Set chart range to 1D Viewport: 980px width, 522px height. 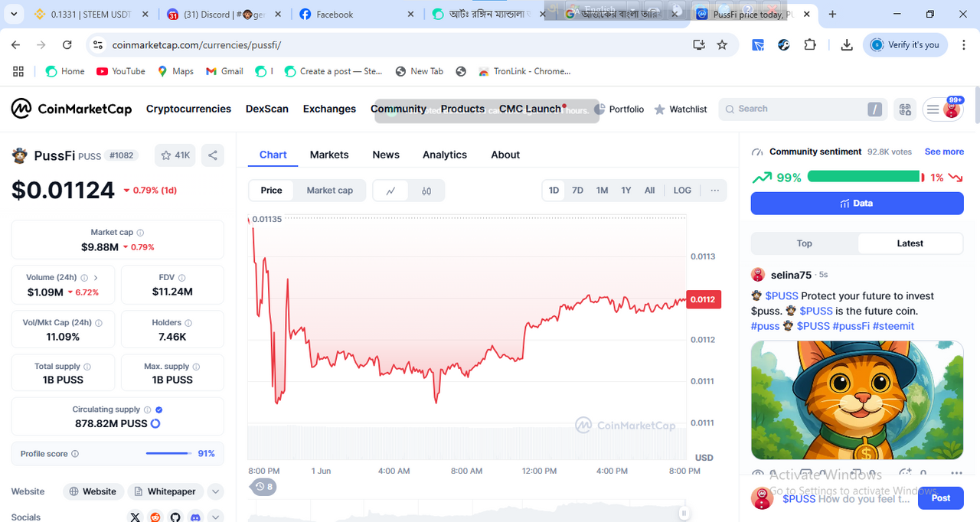click(x=554, y=191)
